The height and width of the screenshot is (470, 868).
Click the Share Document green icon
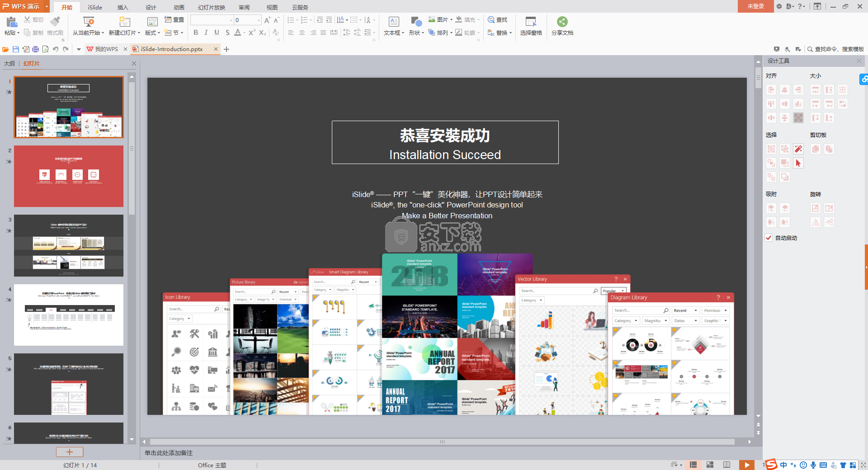click(x=562, y=21)
